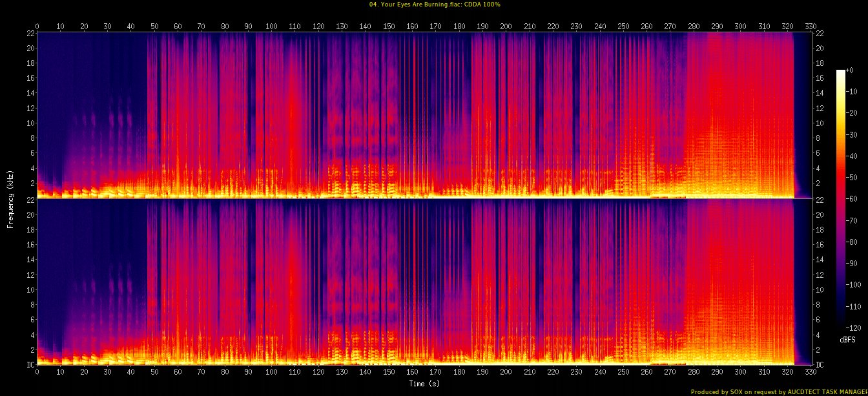868x396 pixels.
Task: Select the 200 second mark on the bottom time axis
Action: [x=506, y=373]
